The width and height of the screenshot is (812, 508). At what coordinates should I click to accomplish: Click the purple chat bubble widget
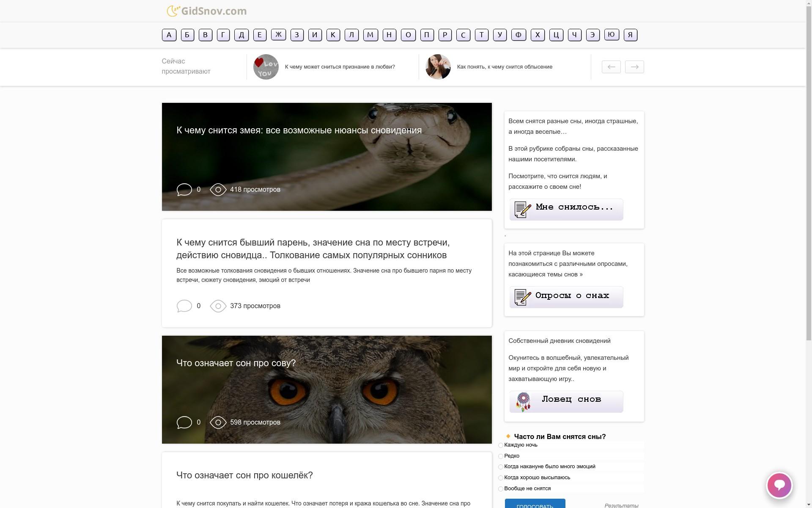tap(779, 485)
